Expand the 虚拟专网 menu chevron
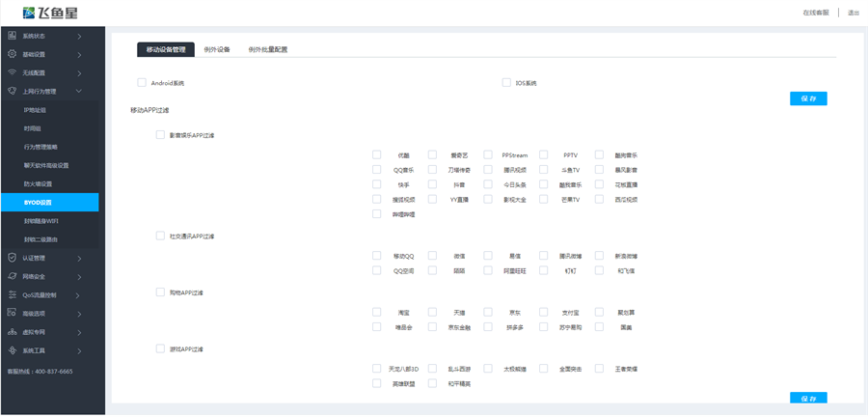Screen dimensions: 868x417 pos(79,333)
